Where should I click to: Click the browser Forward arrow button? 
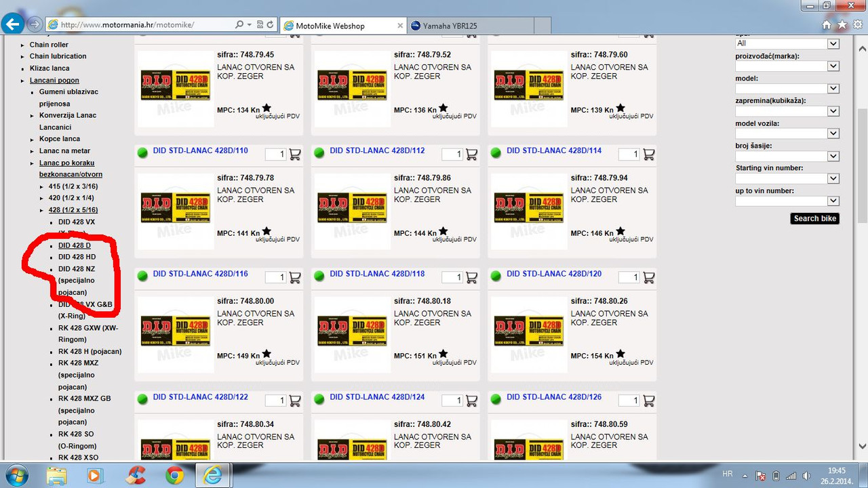[35, 24]
